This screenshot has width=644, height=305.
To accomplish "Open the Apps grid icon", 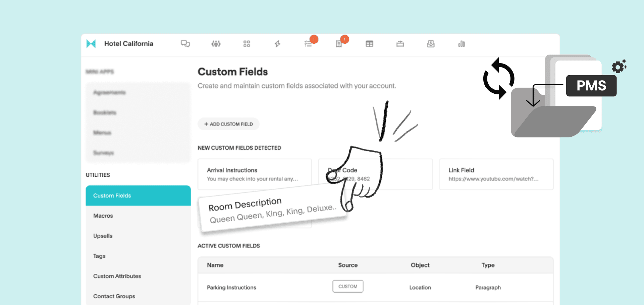I will [x=247, y=44].
